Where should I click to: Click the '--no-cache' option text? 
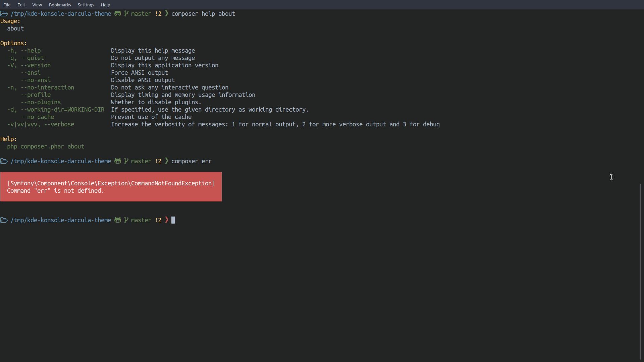click(x=38, y=117)
